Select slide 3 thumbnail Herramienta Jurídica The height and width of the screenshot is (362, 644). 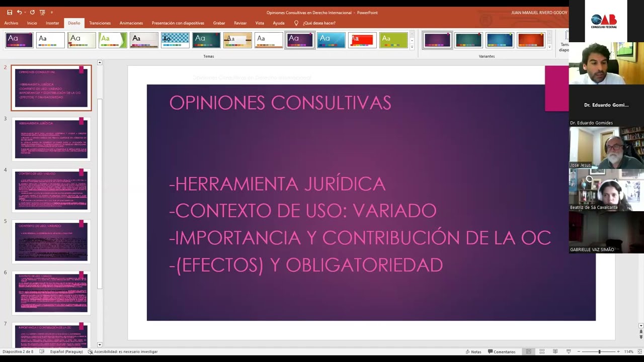coord(51,139)
